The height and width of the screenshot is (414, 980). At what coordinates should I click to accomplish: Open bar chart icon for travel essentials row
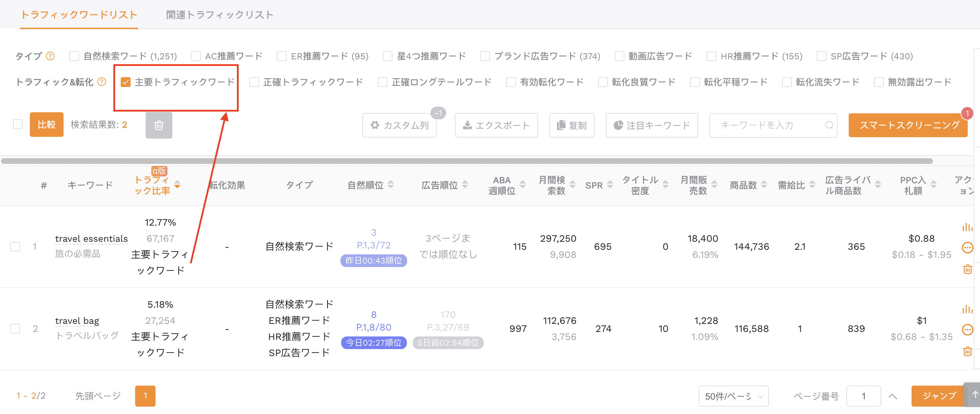click(967, 227)
